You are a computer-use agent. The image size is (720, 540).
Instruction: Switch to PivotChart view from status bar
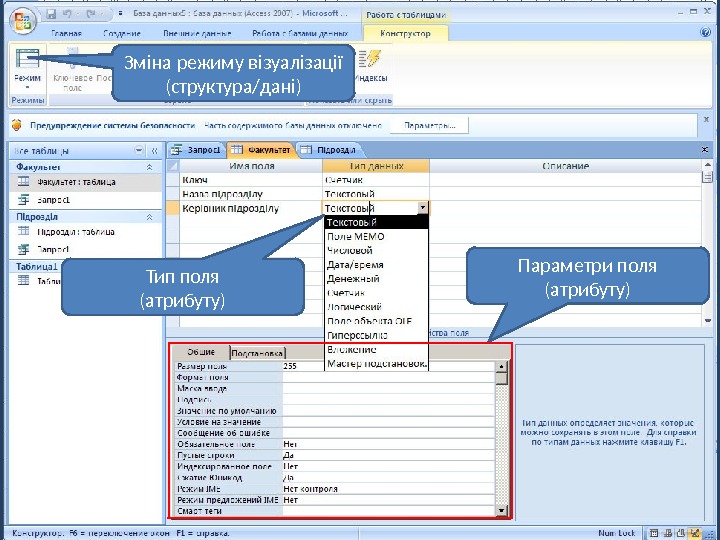681,533
